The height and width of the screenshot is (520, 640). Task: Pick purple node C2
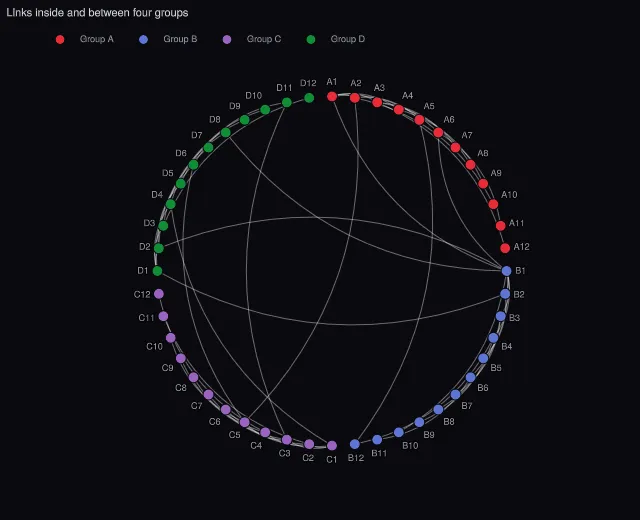click(309, 444)
